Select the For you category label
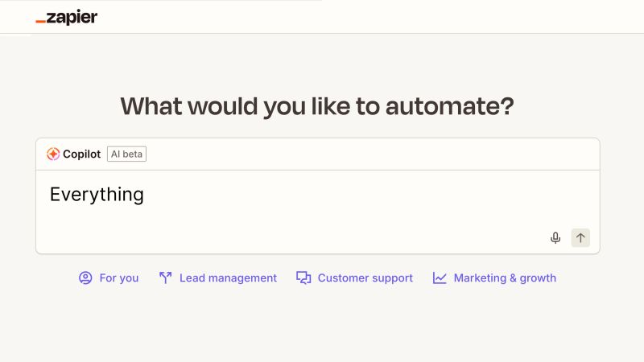 [119, 278]
